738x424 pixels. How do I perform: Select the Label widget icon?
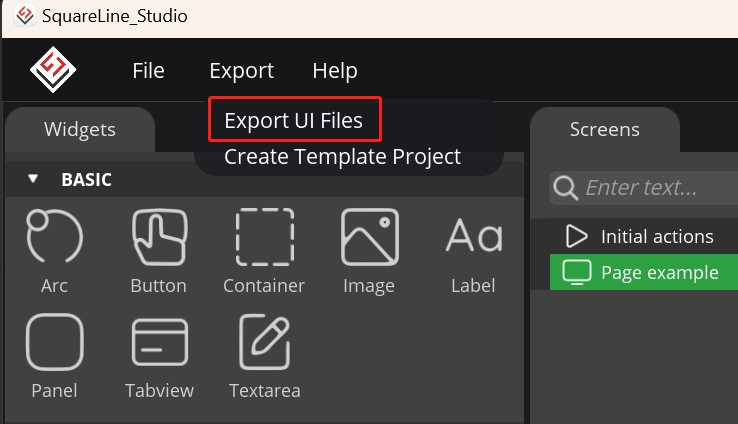click(474, 235)
